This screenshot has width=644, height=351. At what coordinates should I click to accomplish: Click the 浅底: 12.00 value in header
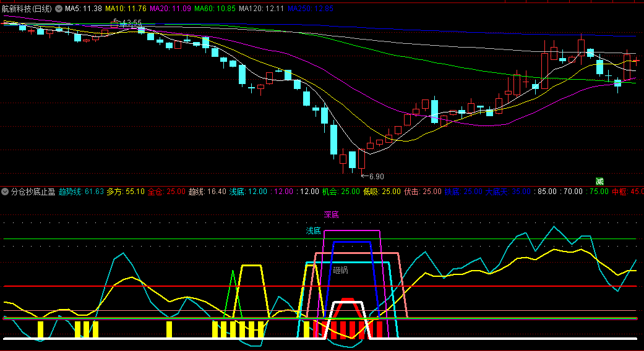(x=248, y=192)
